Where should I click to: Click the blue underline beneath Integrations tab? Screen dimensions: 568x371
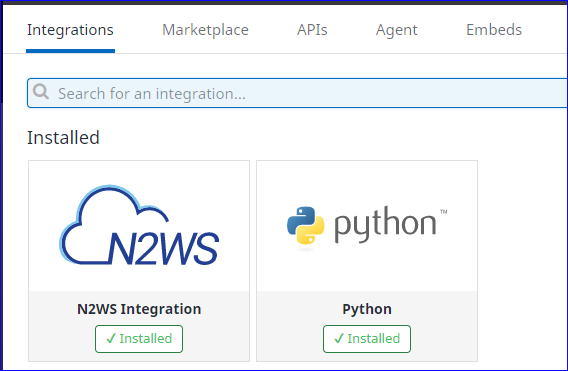(x=70, y=51)
